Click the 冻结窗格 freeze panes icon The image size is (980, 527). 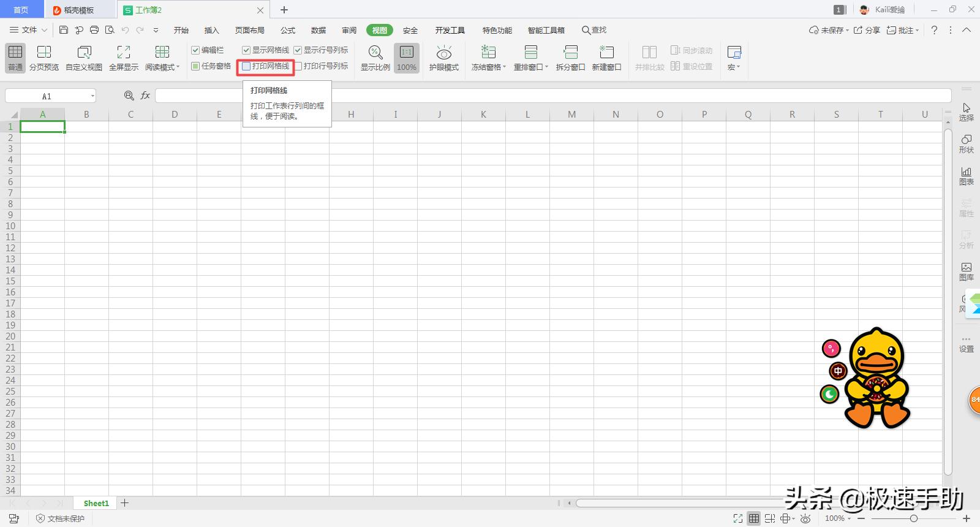(x=488, y=52)
